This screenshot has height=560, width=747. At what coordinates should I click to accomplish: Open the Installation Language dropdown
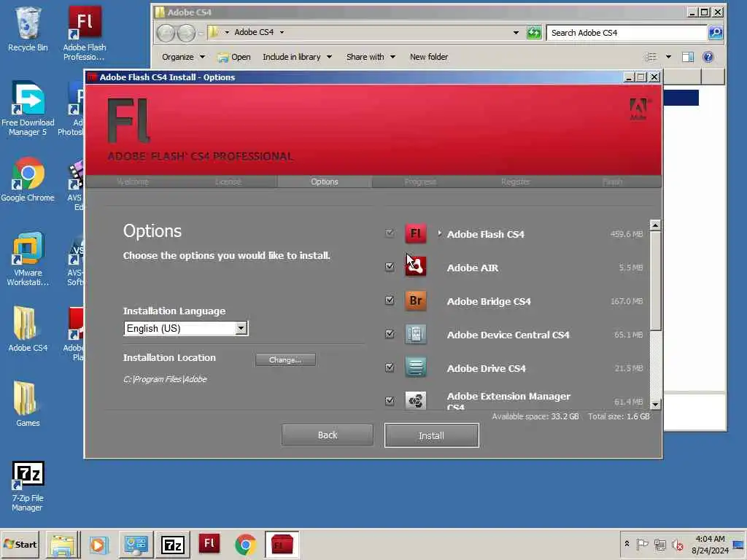[241, 328]
